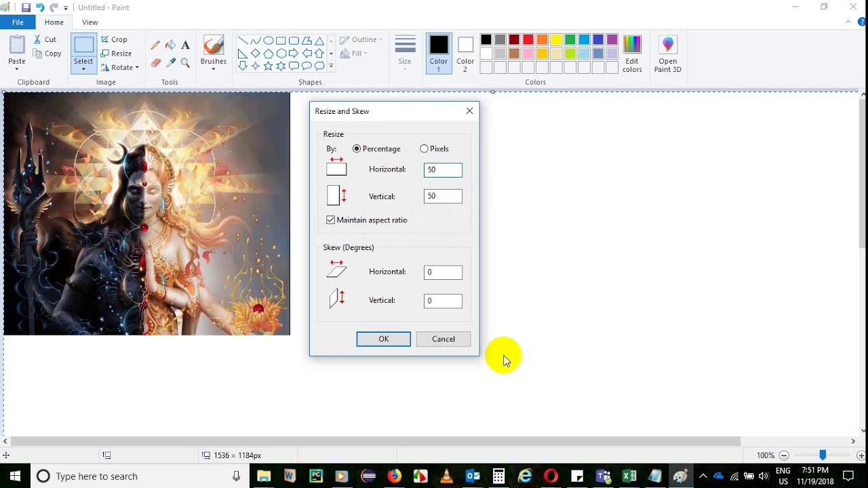
Task: Click the Brushes tool icon
Action: (213, 45)
